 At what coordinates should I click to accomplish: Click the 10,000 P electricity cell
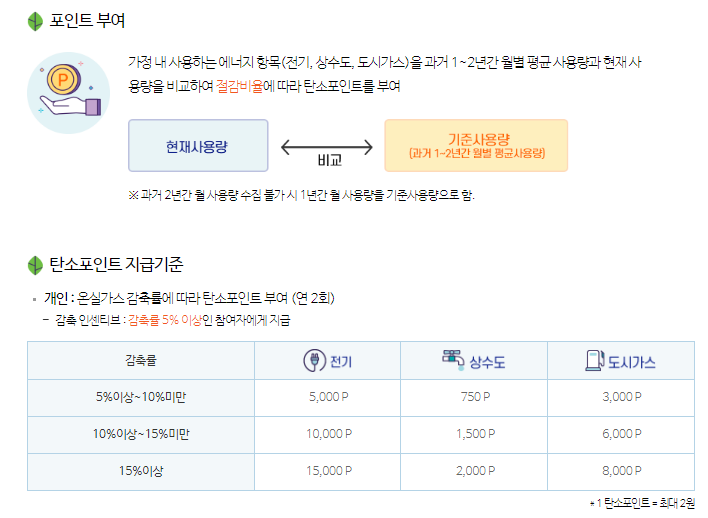328,434
